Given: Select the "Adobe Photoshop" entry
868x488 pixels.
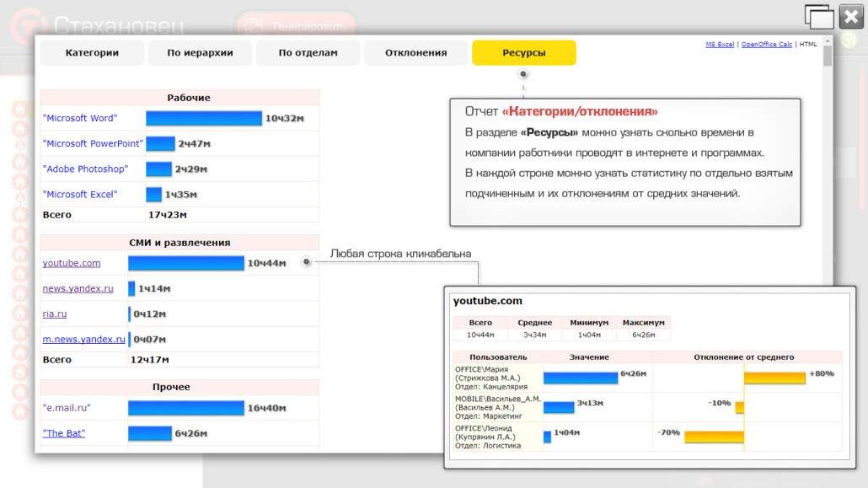Looking at the screenshot, I should coord(85,169).
